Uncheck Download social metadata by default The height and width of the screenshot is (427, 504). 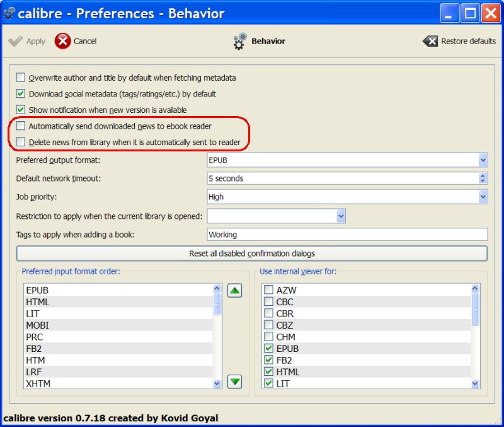21,93
